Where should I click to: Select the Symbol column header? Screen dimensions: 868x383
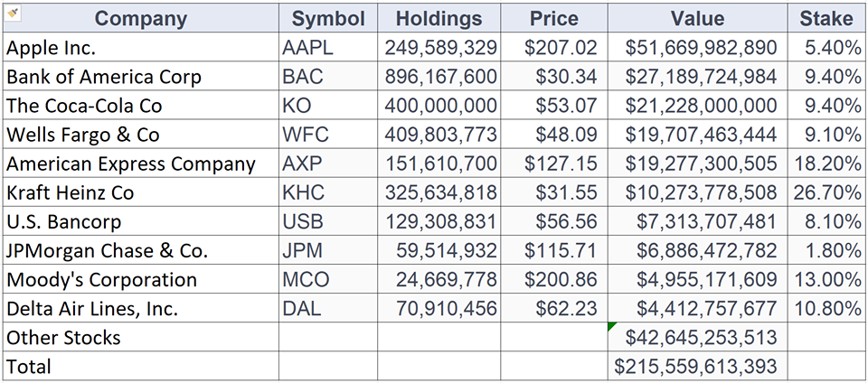click(328, 18)
